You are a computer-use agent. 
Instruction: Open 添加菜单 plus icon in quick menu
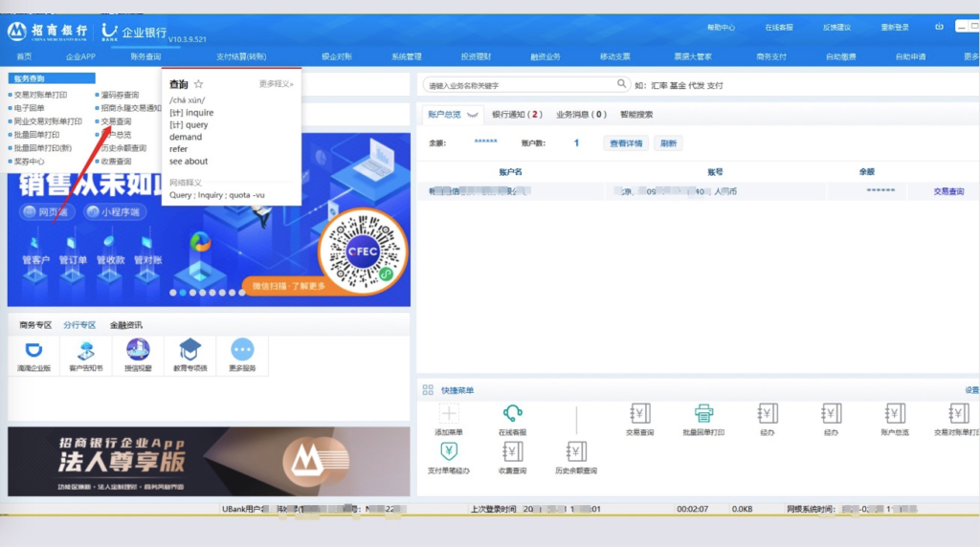click(449, 413)
